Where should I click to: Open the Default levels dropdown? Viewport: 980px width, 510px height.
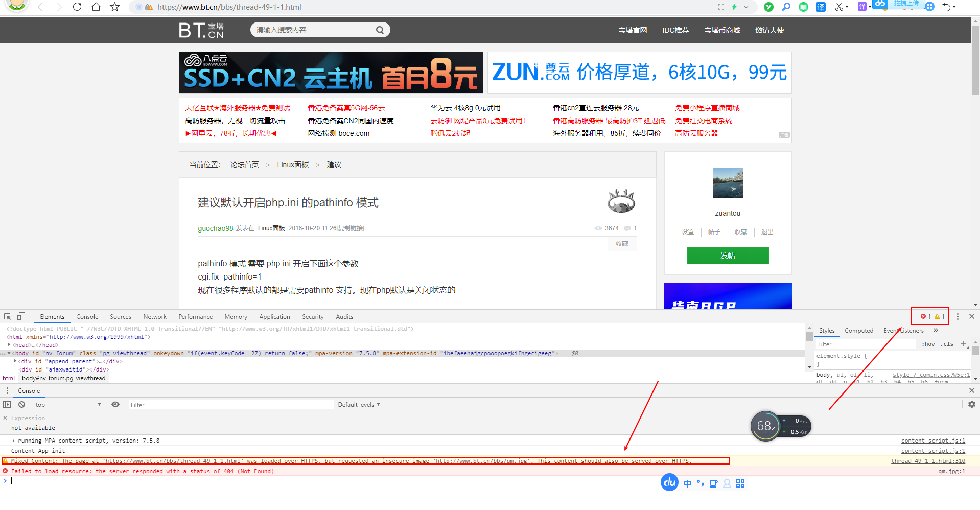pos(359,404)
